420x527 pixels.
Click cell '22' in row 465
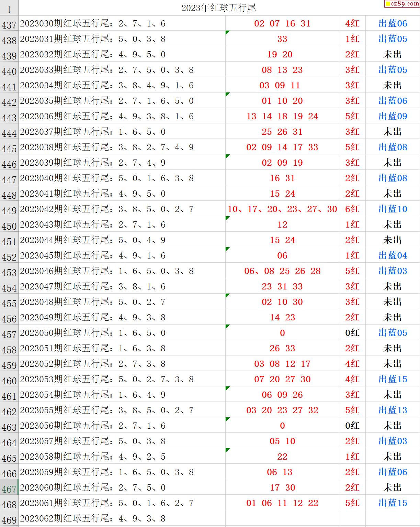tap(282, 457)
